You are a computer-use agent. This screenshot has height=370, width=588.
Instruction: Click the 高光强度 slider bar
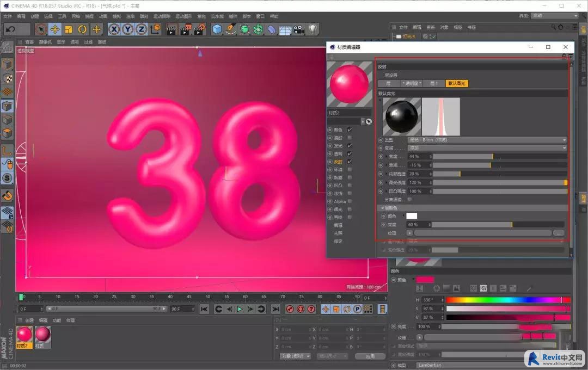[500, 183]
